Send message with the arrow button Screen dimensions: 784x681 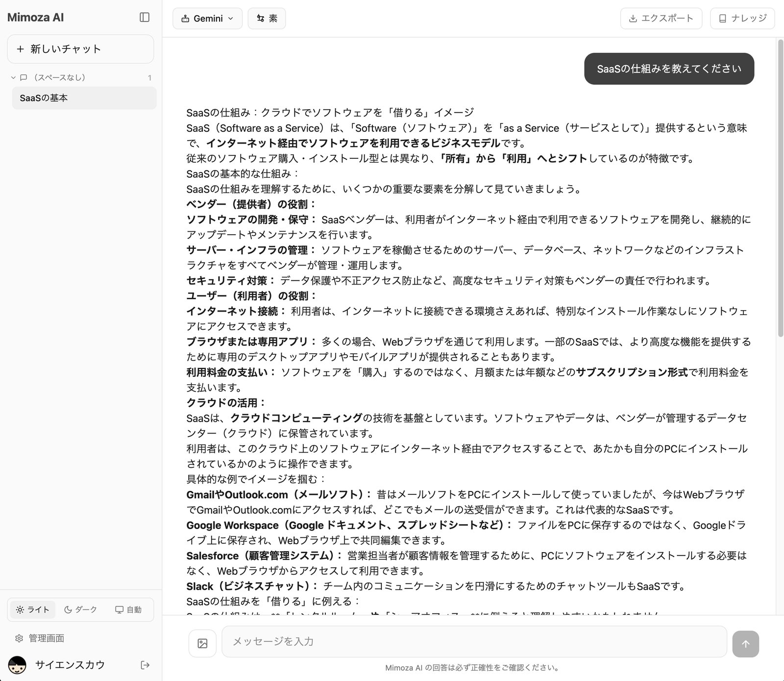(x=745, y=644)
